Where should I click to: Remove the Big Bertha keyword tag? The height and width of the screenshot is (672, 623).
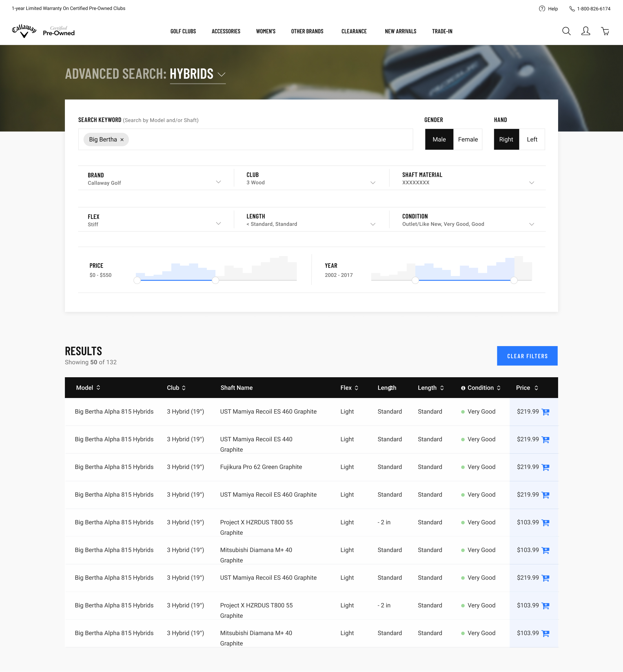coord(122,140)
